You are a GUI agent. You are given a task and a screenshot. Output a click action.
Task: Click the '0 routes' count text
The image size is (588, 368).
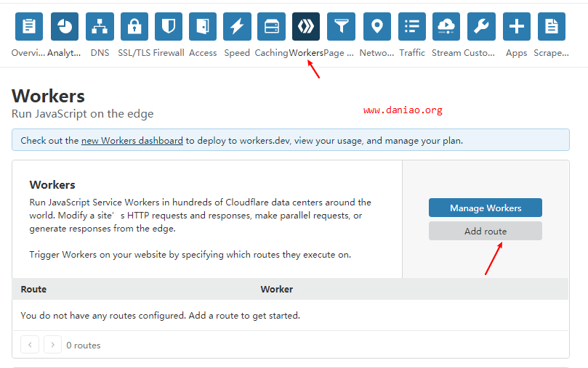coord(84,345)
